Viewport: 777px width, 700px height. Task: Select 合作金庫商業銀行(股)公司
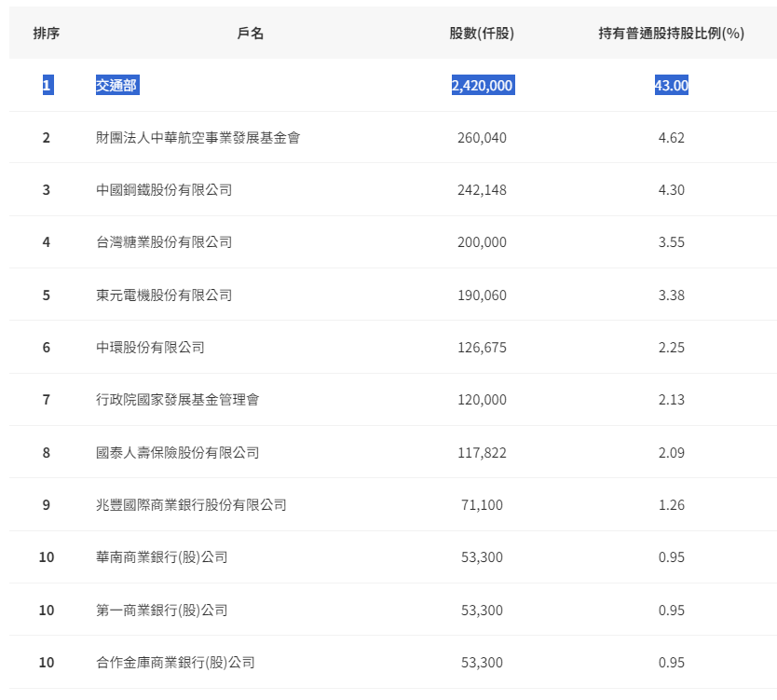point(175,663)
